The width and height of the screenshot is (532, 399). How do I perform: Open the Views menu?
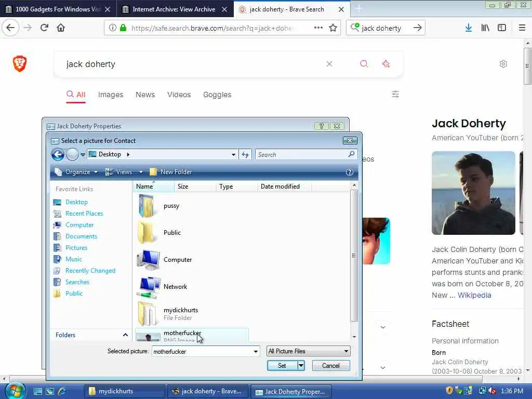pos(119,172)
